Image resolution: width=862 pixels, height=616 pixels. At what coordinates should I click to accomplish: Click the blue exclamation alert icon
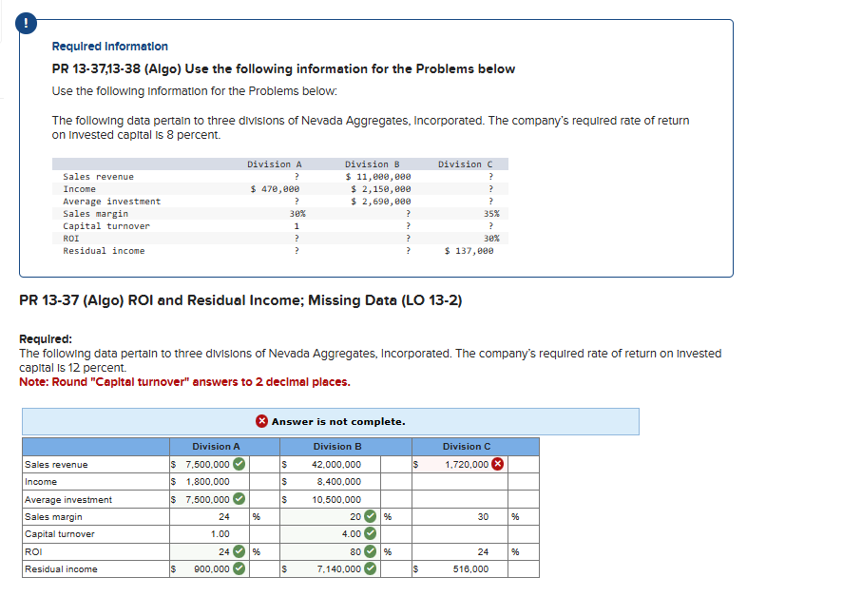[25, 23]
